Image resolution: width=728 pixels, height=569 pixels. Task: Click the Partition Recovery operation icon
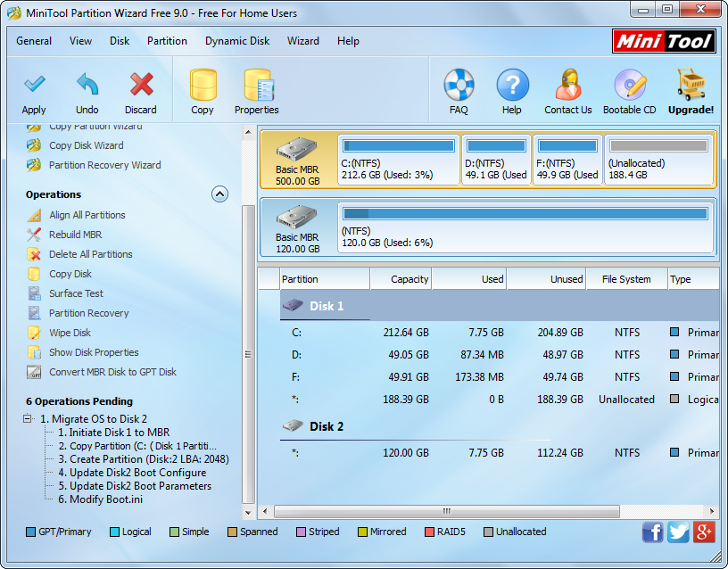[34, 313]
